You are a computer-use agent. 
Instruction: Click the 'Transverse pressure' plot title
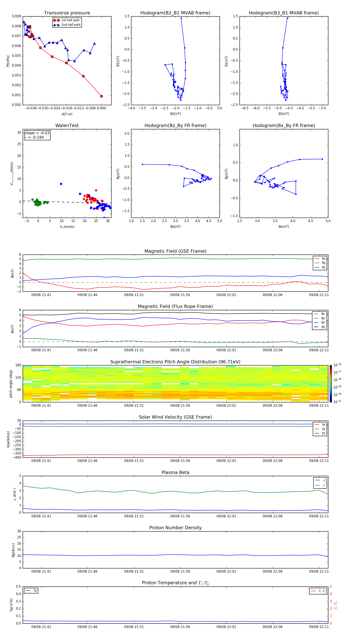67,13
